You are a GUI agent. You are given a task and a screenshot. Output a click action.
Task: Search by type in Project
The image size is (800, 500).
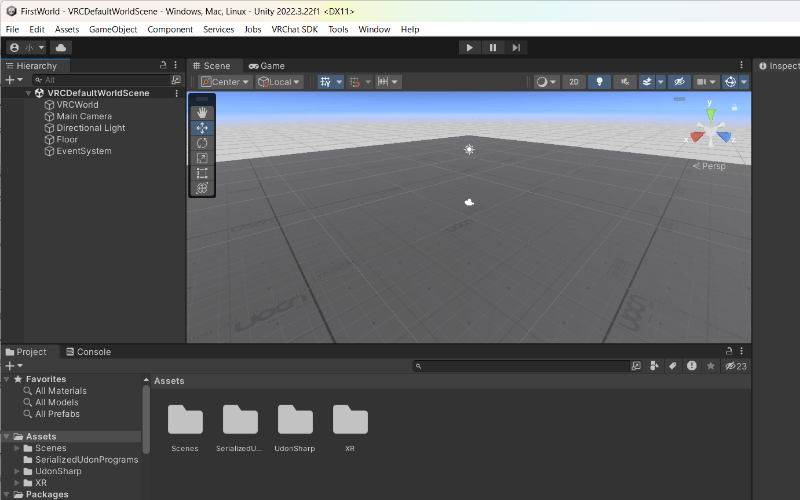tap(655, 366)
